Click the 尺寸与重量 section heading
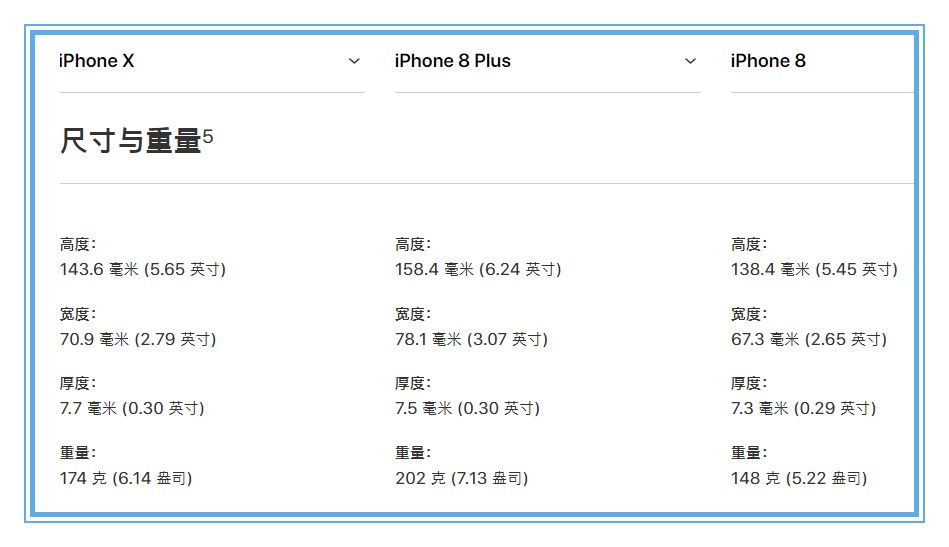Viewport: 949px width, 547px height. click(130, 141)
